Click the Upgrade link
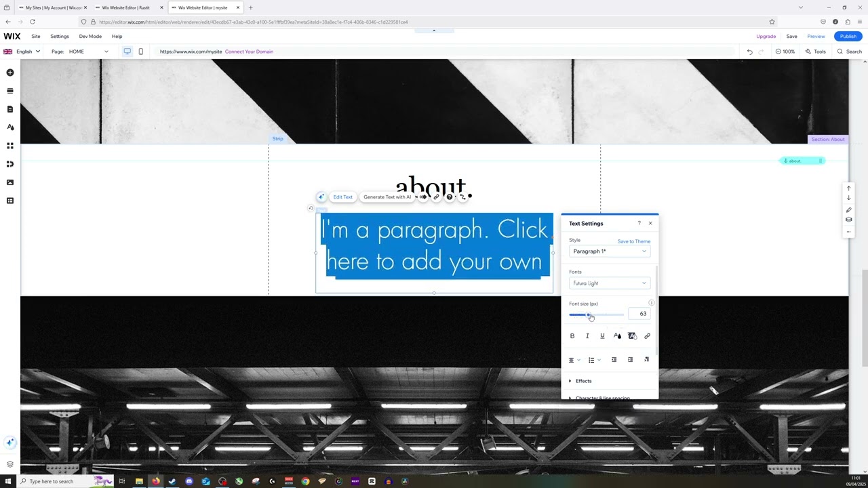868x488 pixels. click(x=766, y=37)
